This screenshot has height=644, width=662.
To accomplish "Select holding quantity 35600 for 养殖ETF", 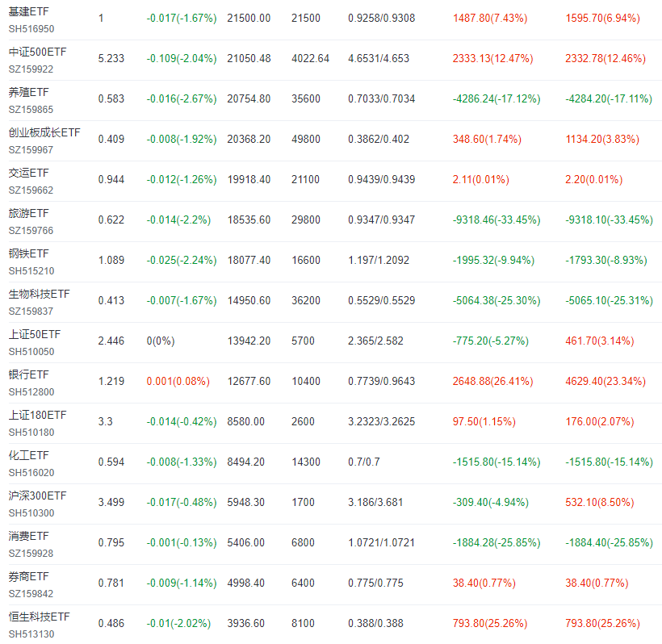I will point(306,98).
